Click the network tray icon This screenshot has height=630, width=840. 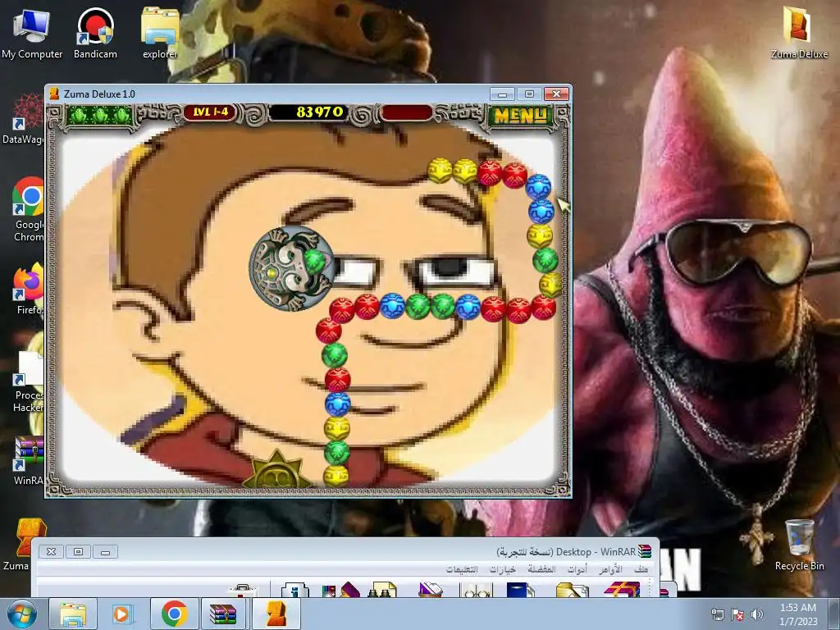tap(717, 614)
